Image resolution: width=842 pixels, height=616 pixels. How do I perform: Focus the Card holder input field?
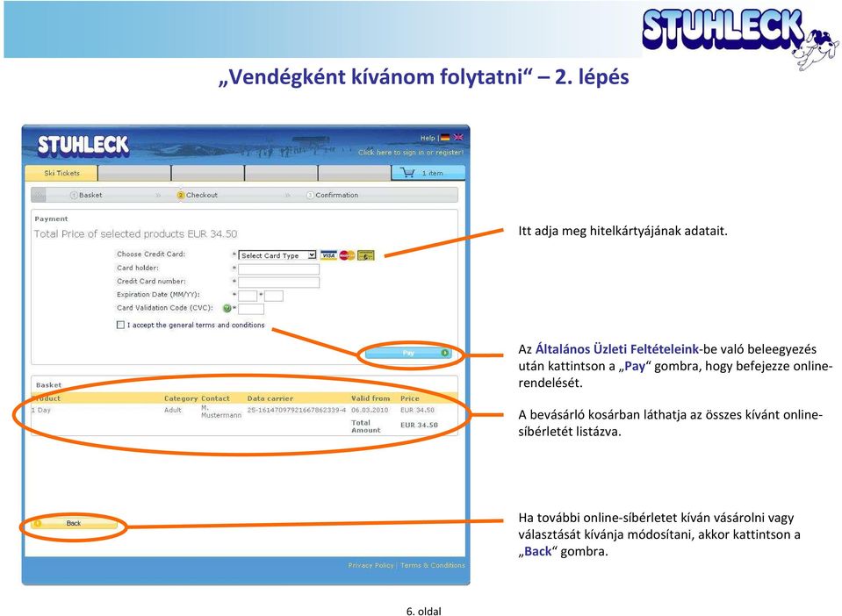(x=278, y=269)
